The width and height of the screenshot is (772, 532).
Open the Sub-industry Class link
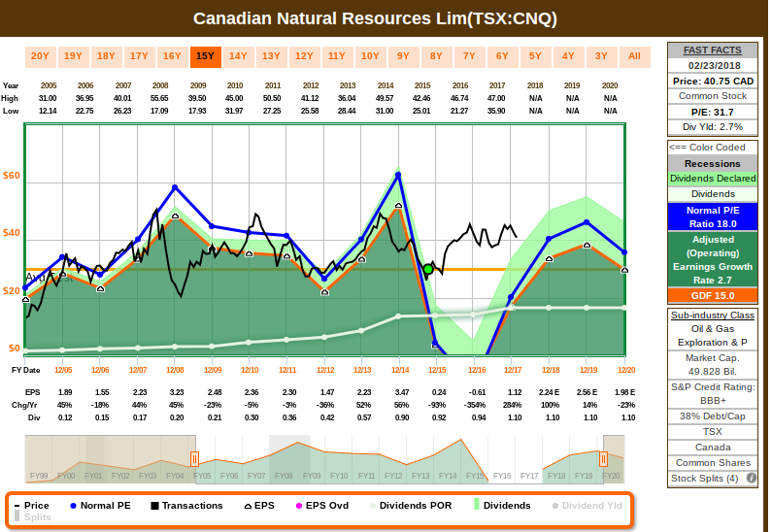point(713,315)
